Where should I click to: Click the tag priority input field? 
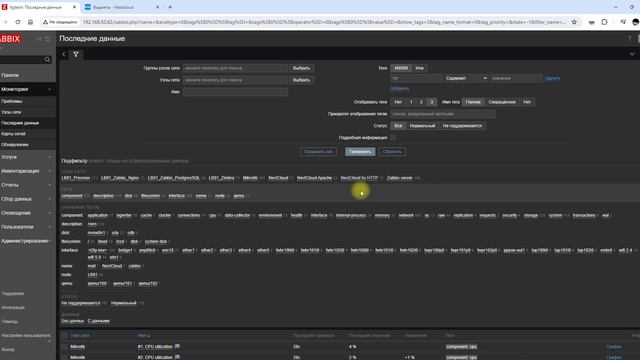click(443, 114)
